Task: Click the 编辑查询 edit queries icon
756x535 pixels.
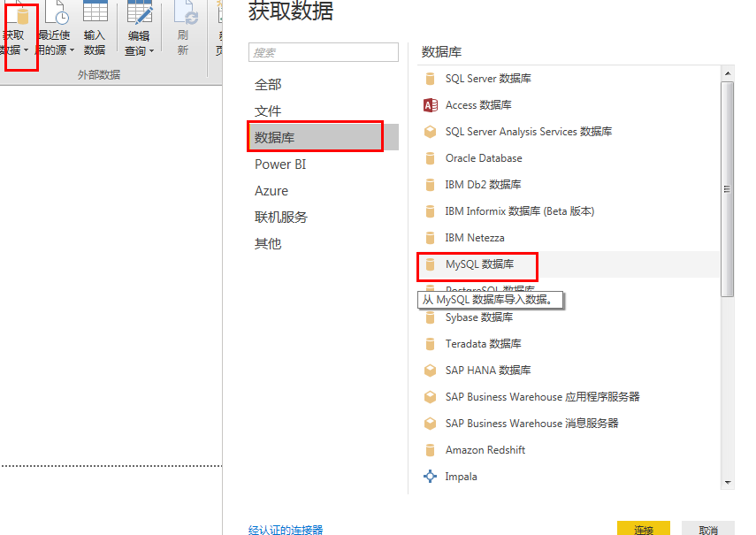Action: (x=140, y=12)
